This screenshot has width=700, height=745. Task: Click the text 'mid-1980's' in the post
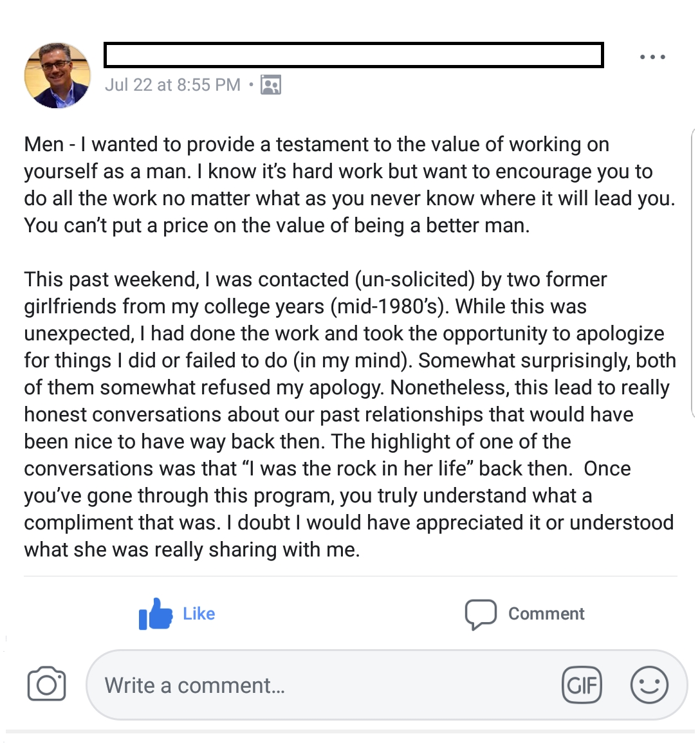click(387, 307)
